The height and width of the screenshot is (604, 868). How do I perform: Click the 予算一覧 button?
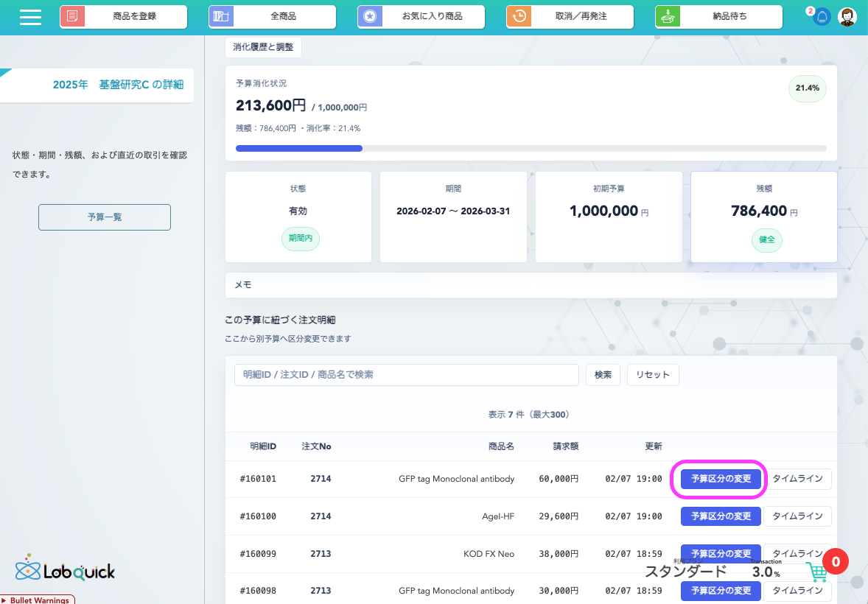point(105,217)
